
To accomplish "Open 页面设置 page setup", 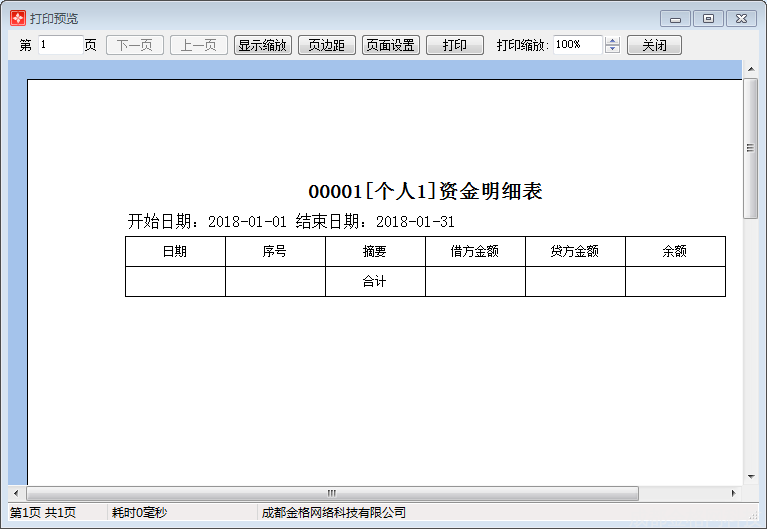I will click(x=390, y=45).
